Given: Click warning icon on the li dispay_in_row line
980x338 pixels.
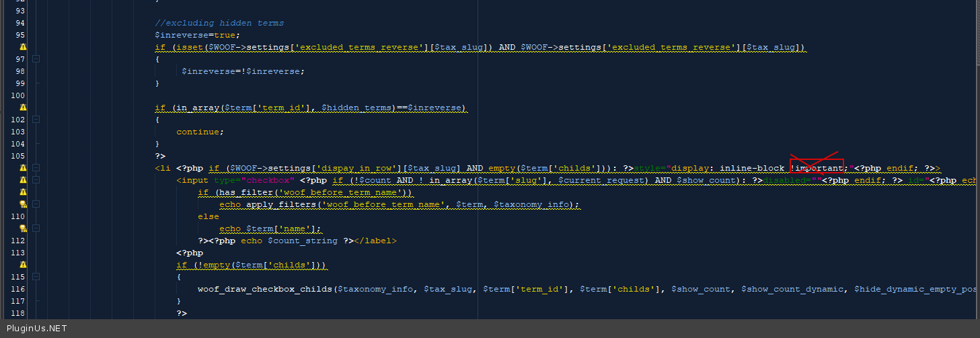Looking at the screenshot, I should (x=23, y=168).
